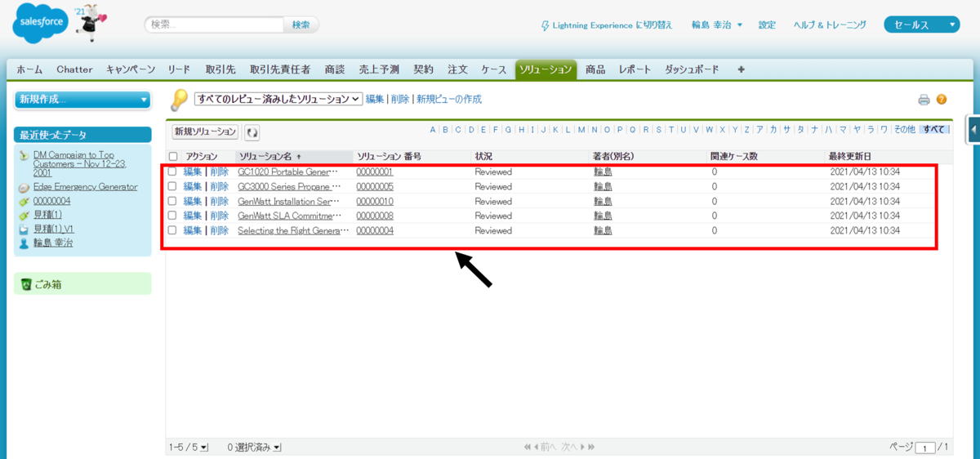Click the 検索 search button
Screen dimensions: 980x459
click(x=301, y=25)
